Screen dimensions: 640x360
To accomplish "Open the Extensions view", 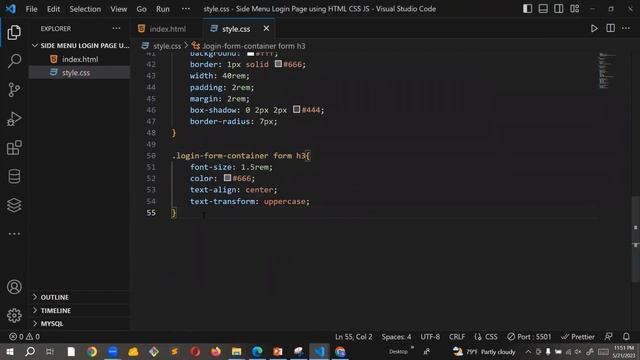I will click(14, 148).
